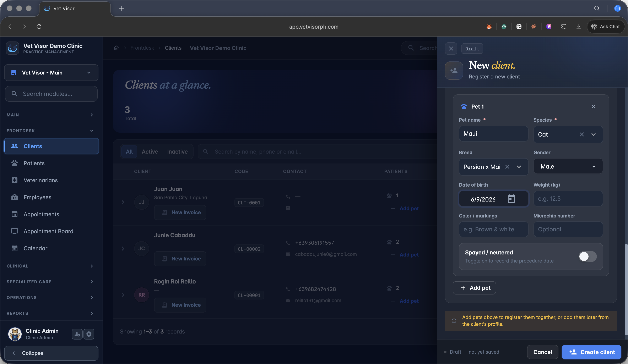Open the Breed dropdown chevron

519,167
